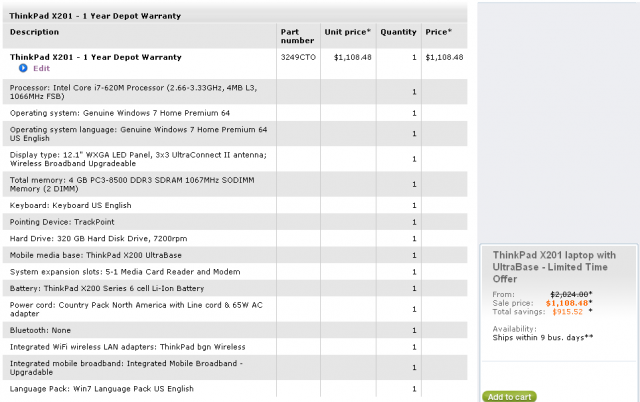Screen dimensions: 640x402
Task: Click the Keyboard US English row
Action: (235, 205)
